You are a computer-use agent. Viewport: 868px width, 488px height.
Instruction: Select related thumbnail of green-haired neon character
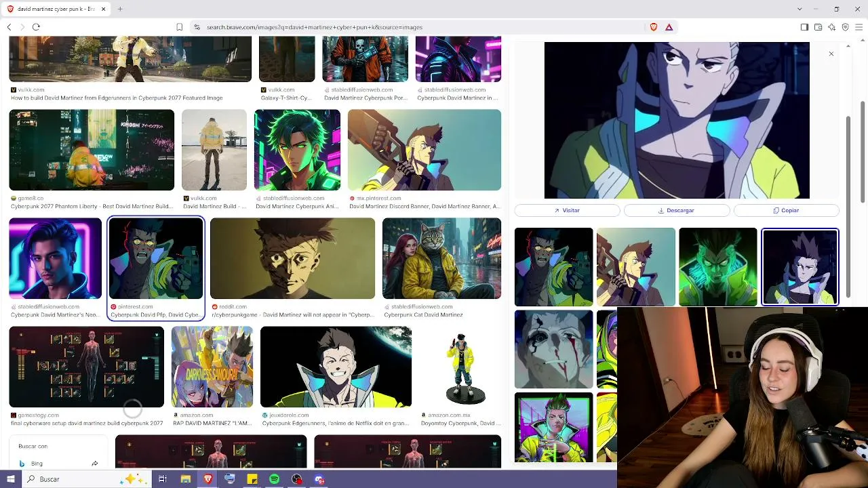coord(553,428)
